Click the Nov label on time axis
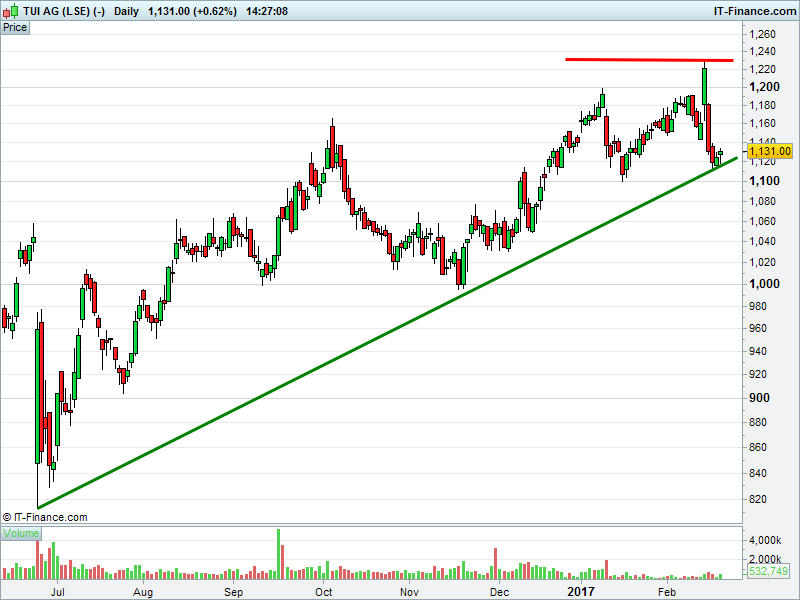The width and height of the screenshot is (800, 600). point(409,592)
